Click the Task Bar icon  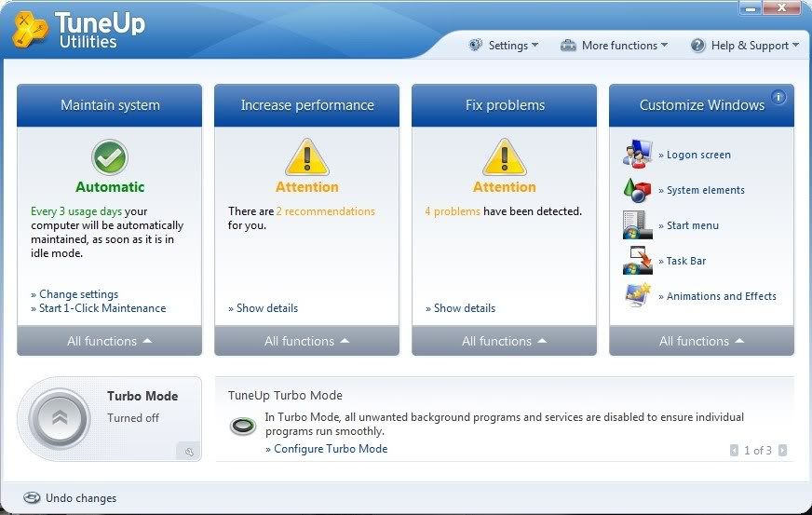point(638,260)
